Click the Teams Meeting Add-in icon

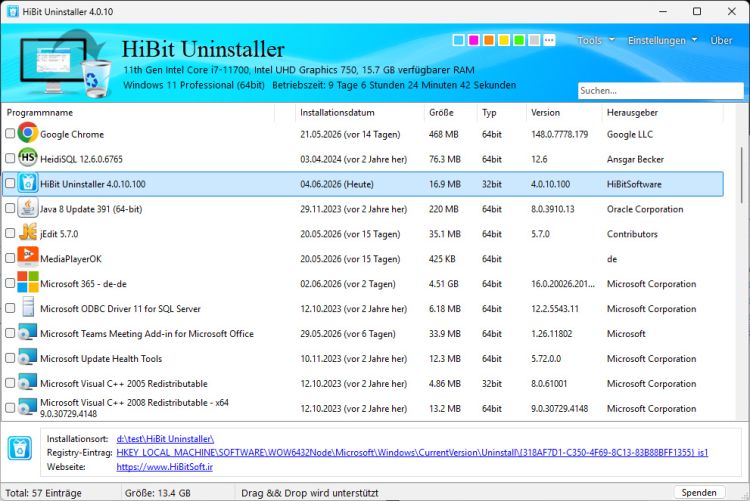28,333
